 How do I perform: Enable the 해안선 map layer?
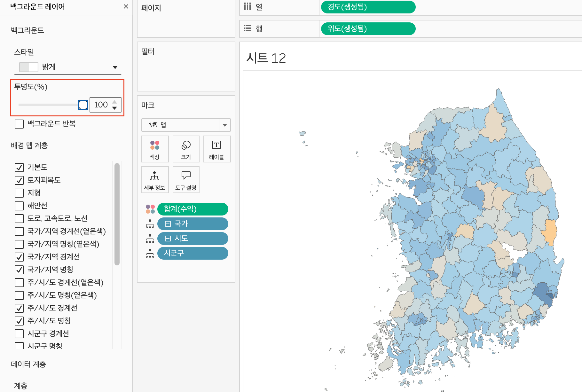[19, 206]
